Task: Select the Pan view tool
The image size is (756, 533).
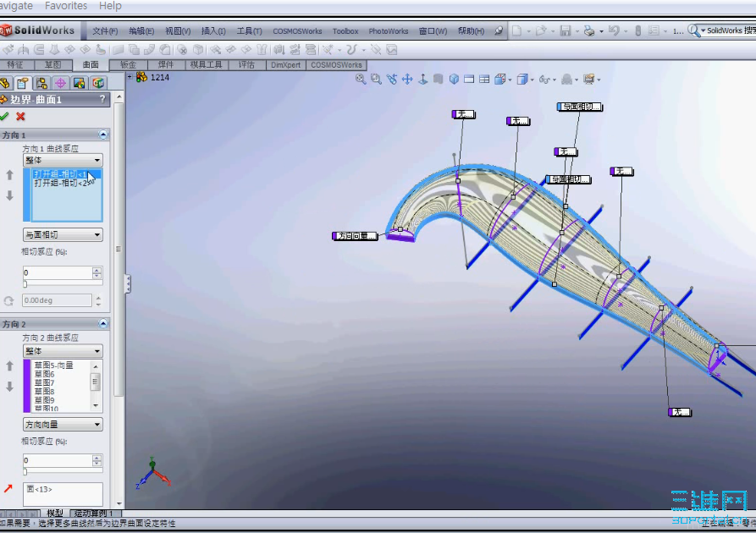Action: point(407,79)
